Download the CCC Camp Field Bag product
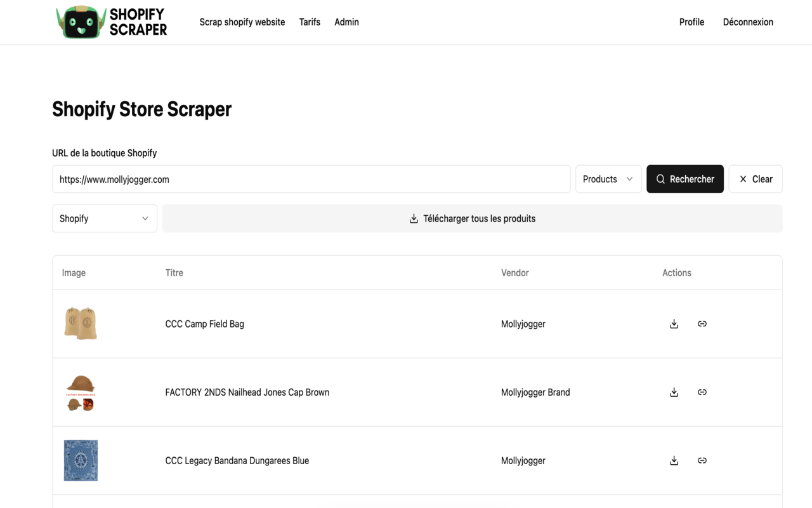Image resolution: width=812 pixels, height=508 pixels. [x=674, y=324]
